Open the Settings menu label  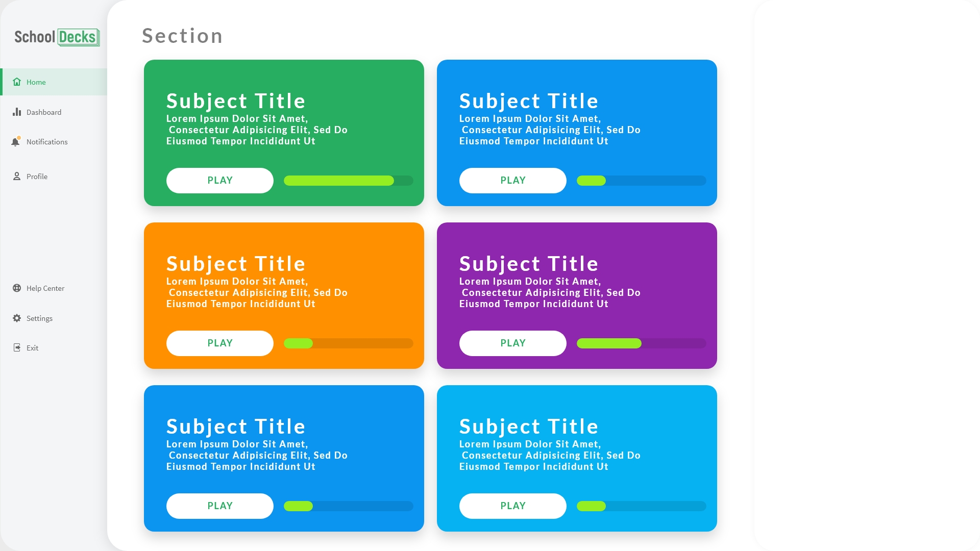click(39, 318)
